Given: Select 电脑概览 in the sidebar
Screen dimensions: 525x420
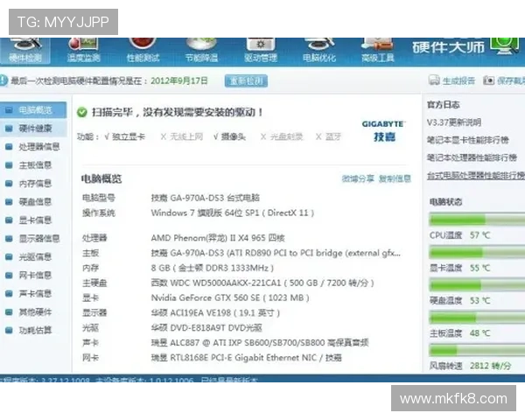Looking at the screenshot, I should pos(33,110).
